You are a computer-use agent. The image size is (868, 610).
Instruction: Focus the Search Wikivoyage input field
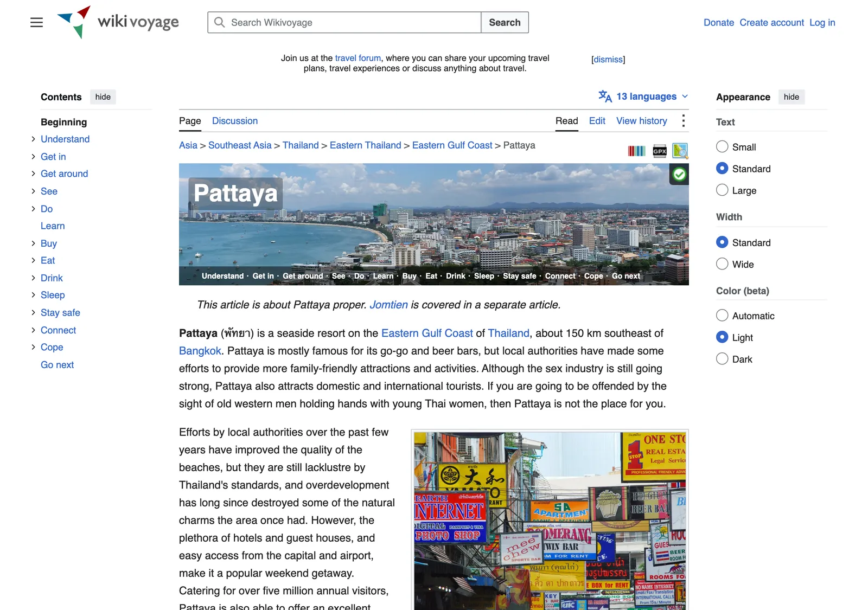coord(344,22)
